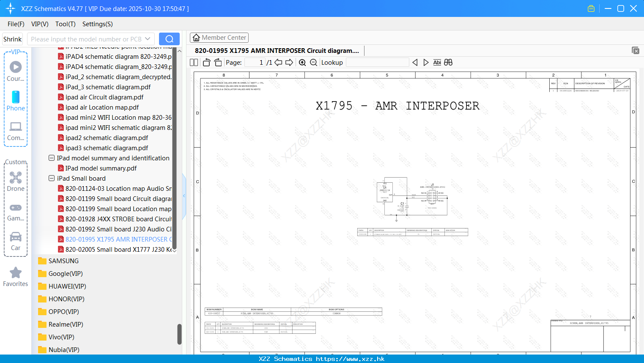Click the yellow toolbox icon in title bar

point(591,8)
